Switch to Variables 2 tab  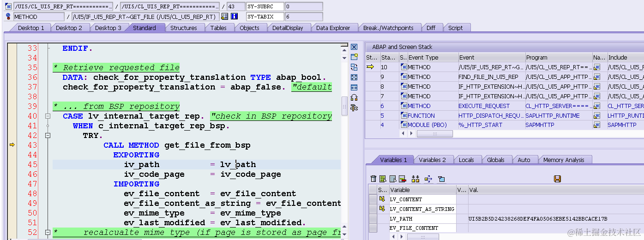(x=432, y=160)
